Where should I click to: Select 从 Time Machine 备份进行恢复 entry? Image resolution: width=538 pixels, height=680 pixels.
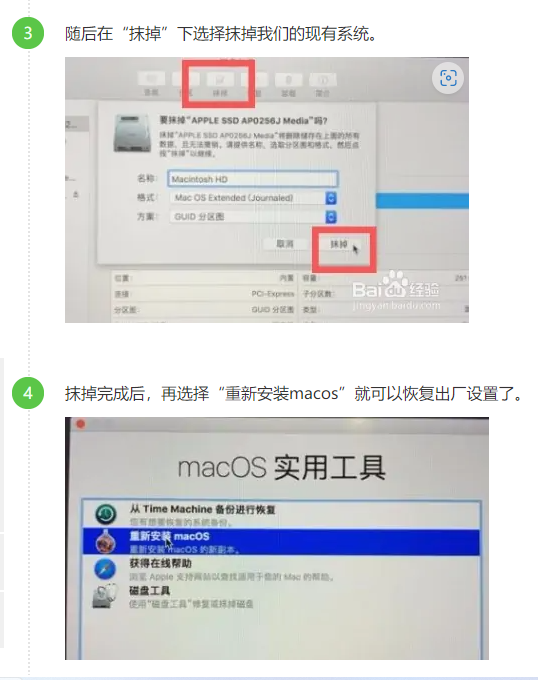pyautogui.click(x=281, y=514)
